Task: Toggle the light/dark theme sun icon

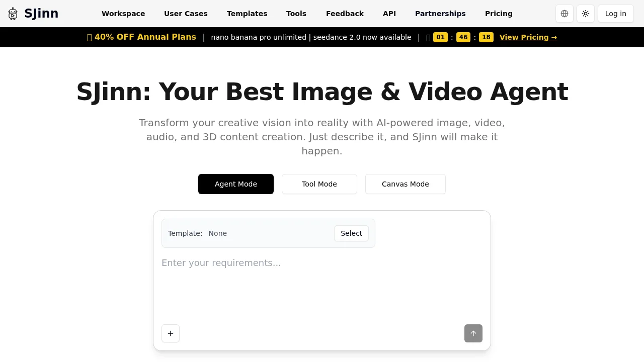Action: (x=586, y=14)
